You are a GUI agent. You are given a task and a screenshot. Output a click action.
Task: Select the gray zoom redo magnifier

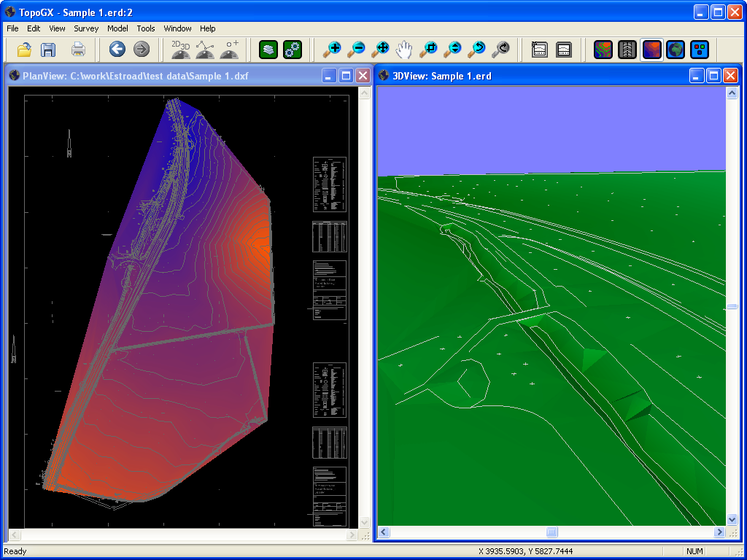point(501,49)
